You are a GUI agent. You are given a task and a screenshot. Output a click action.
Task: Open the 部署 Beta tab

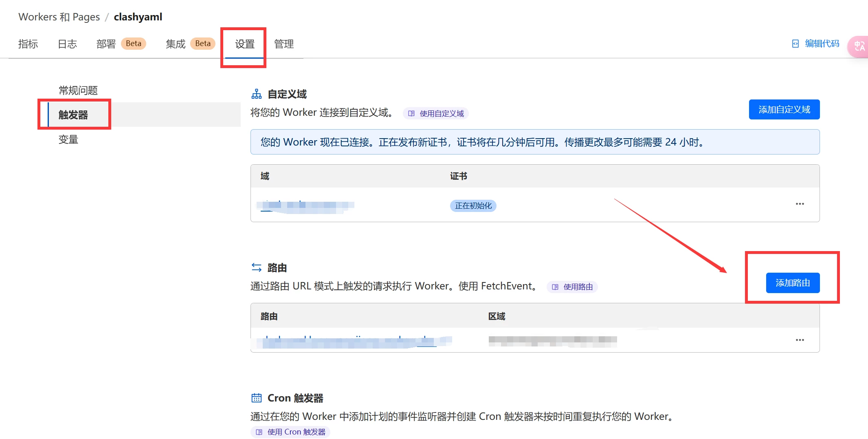point(121,44)
